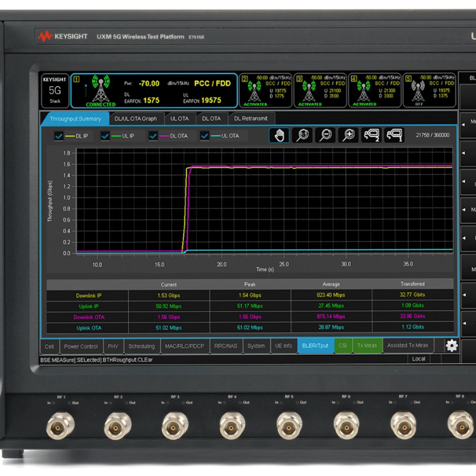Place marker 2 on the graph
Screen dimensions: 476x476
coord(371,135)
